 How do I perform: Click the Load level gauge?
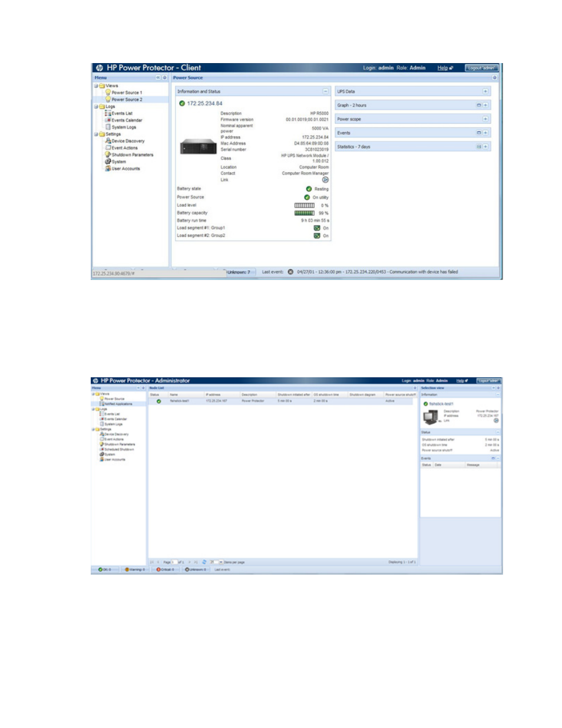pyautogui.click(x=305, y=206)
